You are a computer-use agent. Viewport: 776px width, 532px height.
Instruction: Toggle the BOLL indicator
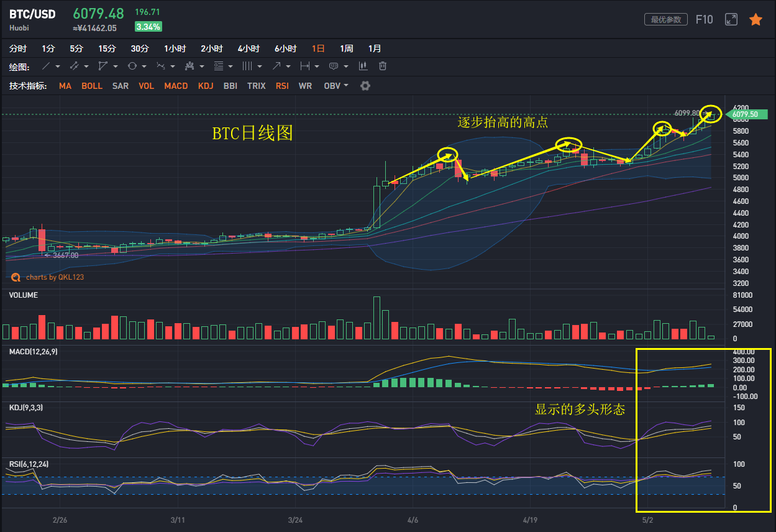pyautogui.click(x=92, y=86)
